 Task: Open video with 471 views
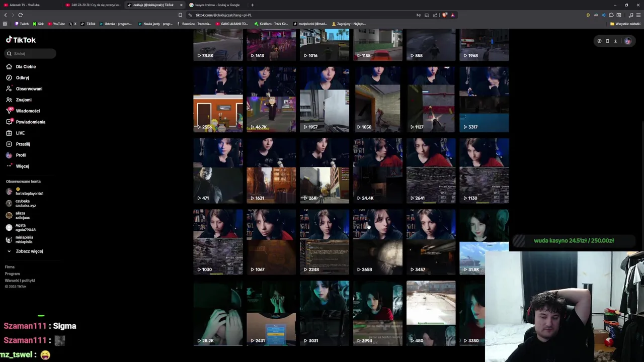point(218,171)
